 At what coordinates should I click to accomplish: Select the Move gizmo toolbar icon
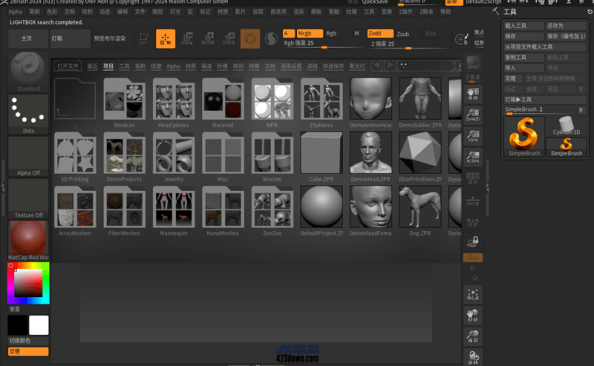(187, 39)
